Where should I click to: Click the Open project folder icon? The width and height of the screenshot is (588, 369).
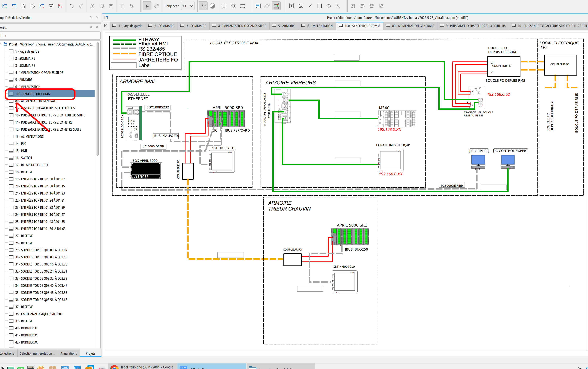coord(14,6)
